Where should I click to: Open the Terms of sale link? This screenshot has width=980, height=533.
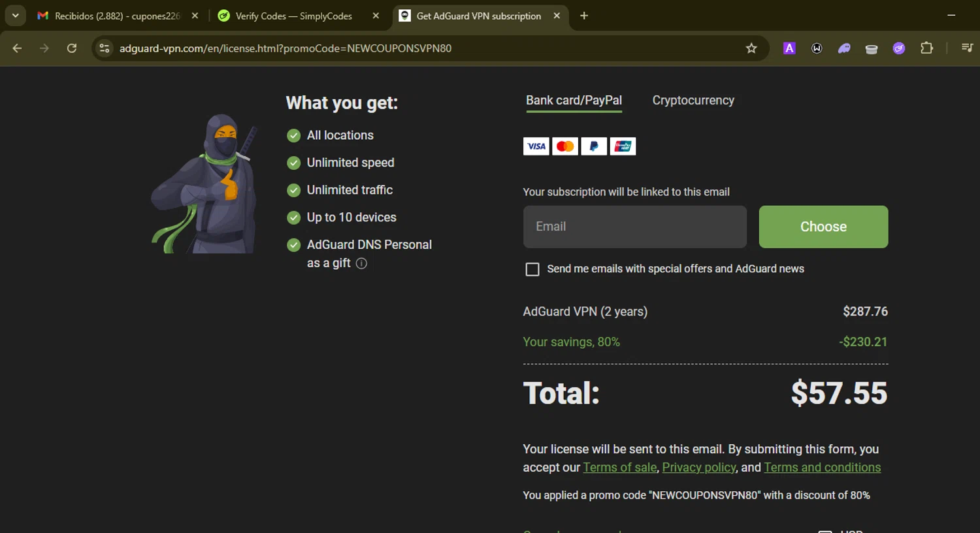(x=620, y=468)
